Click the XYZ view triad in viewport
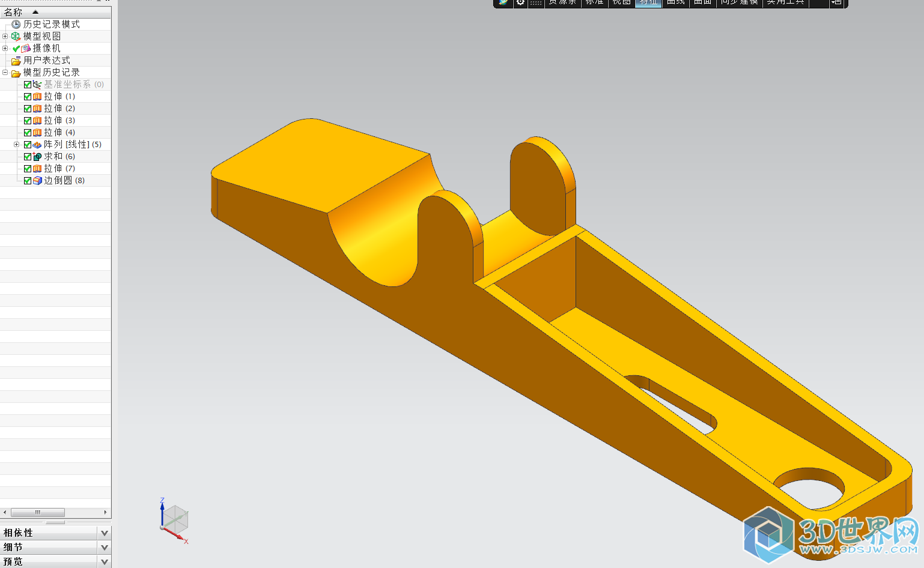Screen dimensions: 924x568 [x=174, y=521]
